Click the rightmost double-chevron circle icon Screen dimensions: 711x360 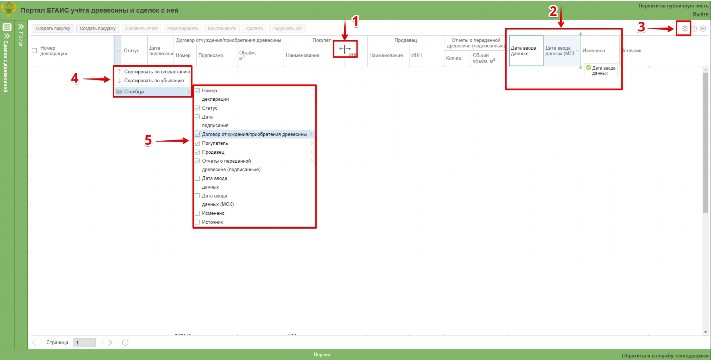[703, 29]
